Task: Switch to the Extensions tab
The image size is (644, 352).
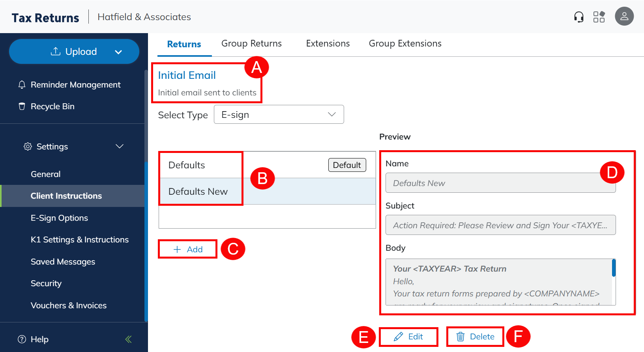Action: (328, 44)
